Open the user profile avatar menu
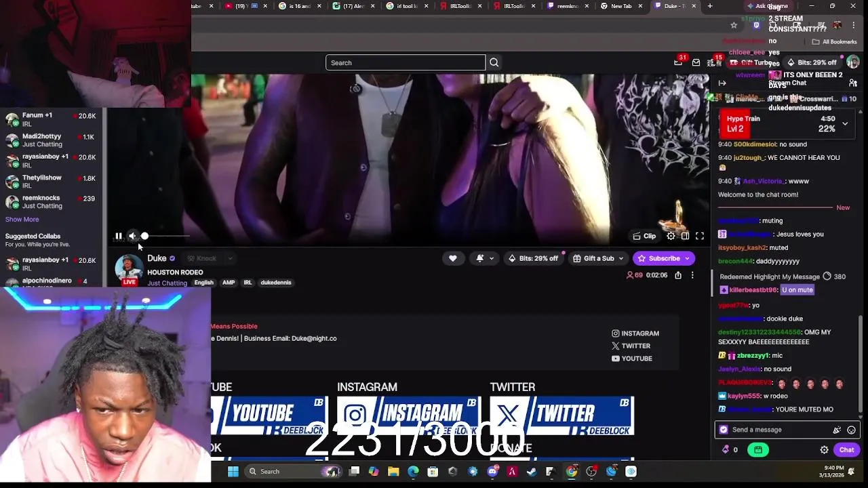Image resolution: width=868 pixels, height=488 pixels. pos(853,62)
